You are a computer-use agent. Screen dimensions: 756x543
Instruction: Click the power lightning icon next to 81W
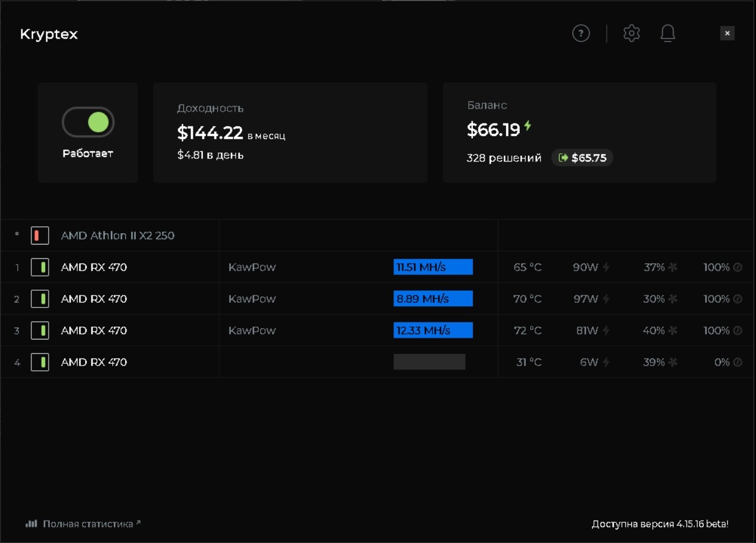[606, 331]
